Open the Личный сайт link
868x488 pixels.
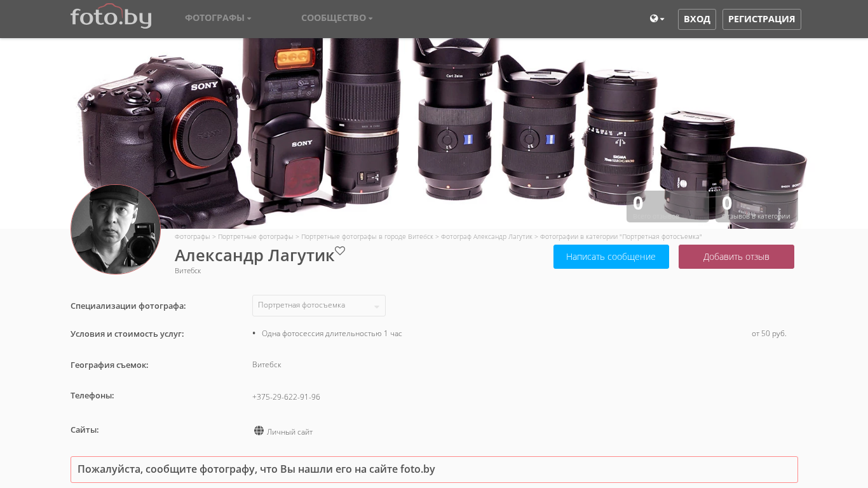pyautogui.click(x=290, y=432)
